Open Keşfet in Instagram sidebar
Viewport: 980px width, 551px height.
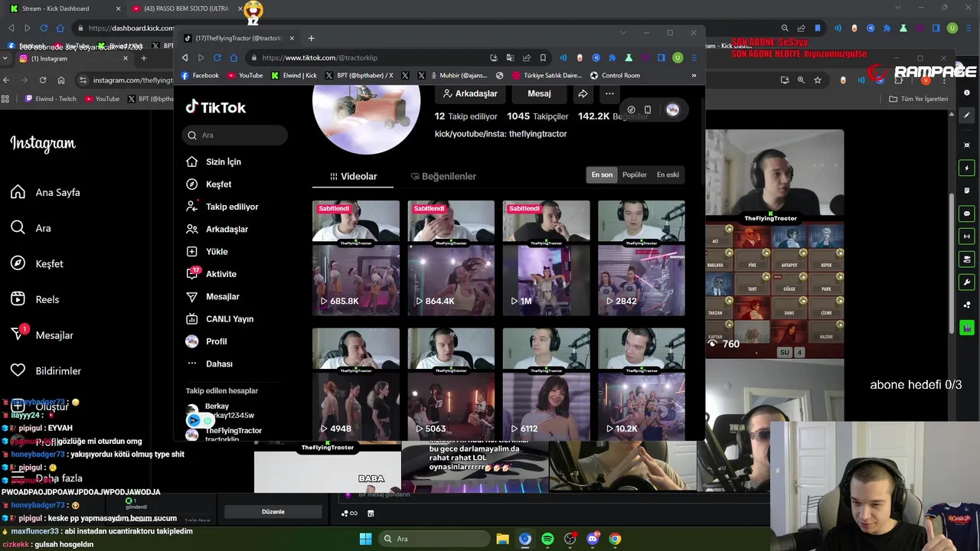[37, 263]
